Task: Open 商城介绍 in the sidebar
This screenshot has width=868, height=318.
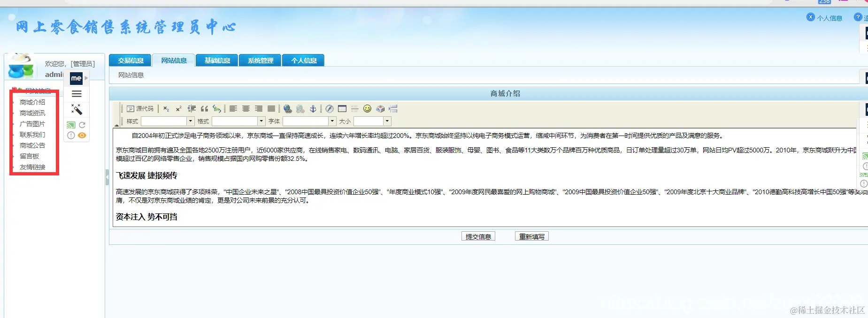Action: [32, 102]
